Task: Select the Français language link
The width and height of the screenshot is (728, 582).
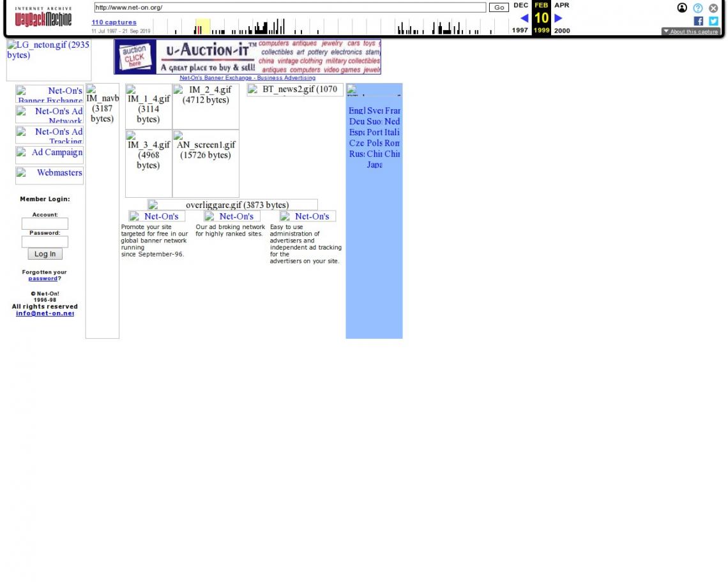Action: pyautogui.click(x=392, y=110)
